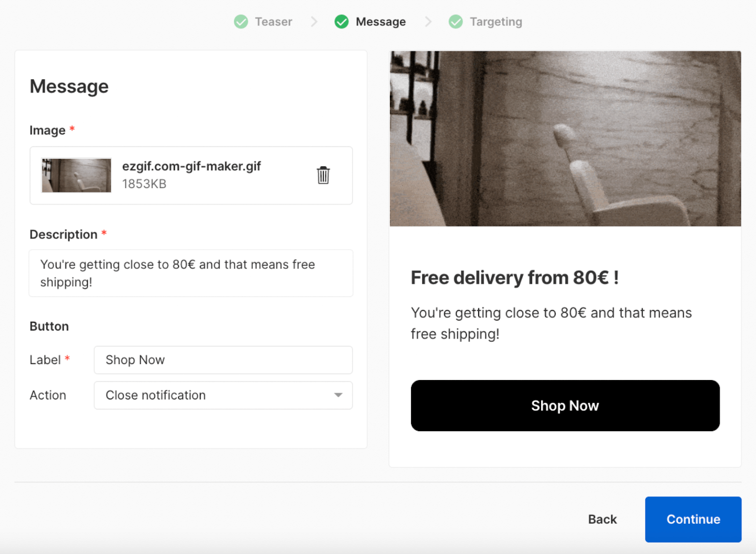Open the Action dropdown arrow
The height and width of the screenshot is (554, 756).
point(338,395)
